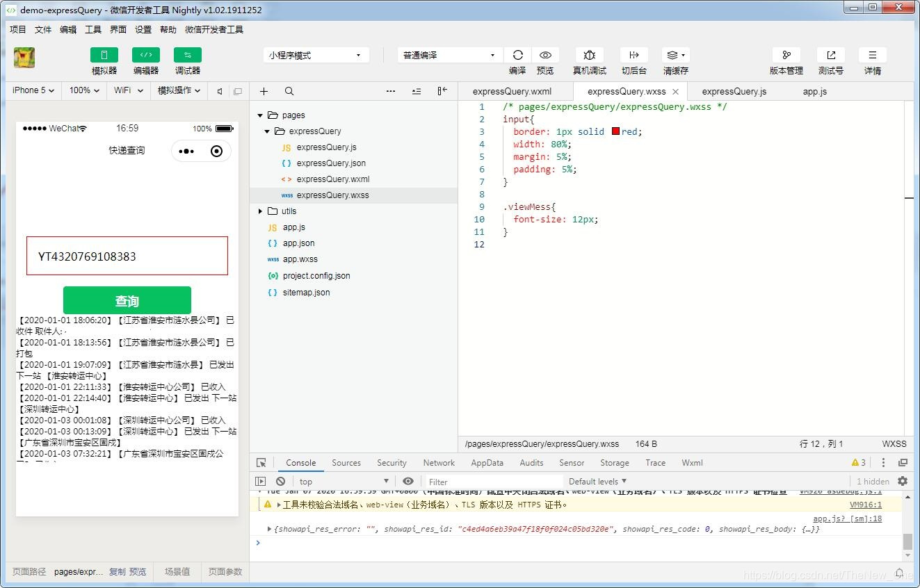Collapse the pages folder
Viewport: 920px width, 588px height.
tap(260, 115)
